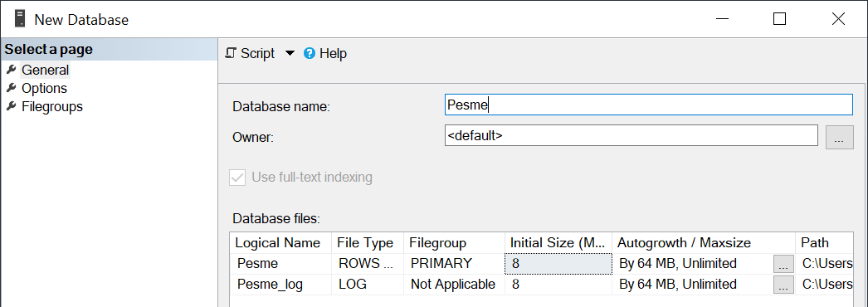Click the Owner default text field
868x307 pixels.
click(x=631, y=135)
